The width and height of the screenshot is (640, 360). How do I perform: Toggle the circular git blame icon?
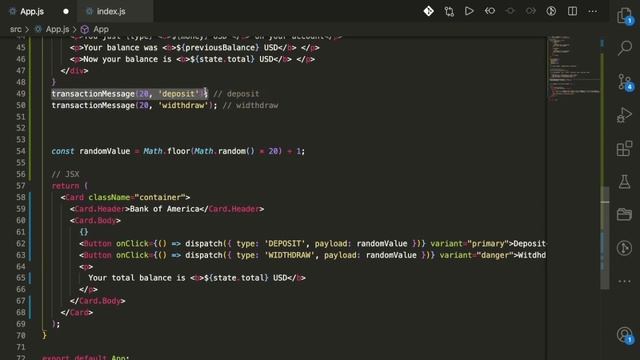(x=551, y=11)
